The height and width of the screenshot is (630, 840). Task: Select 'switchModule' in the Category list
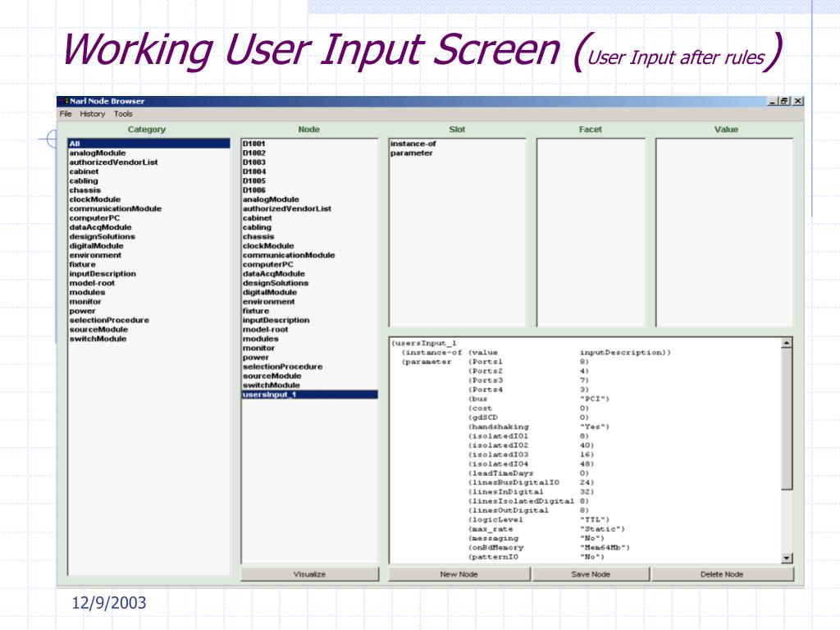[x=98, y=339]
